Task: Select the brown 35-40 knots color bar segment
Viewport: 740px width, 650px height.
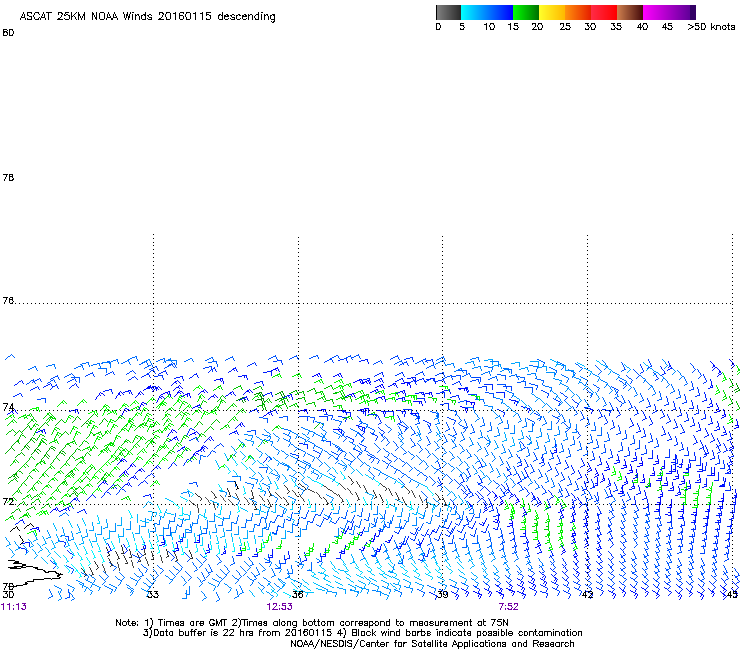Action: point(630,12)
